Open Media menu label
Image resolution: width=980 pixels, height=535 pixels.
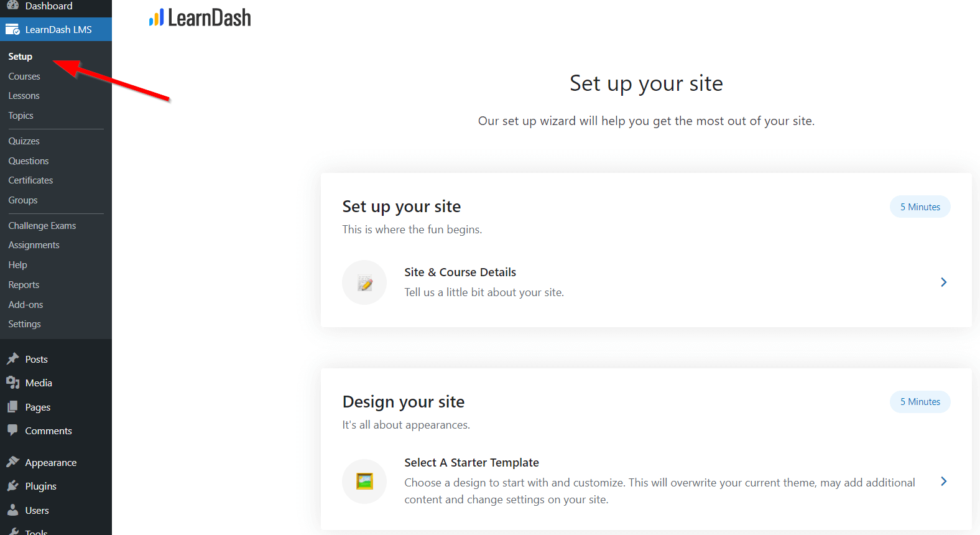point(39,383)
